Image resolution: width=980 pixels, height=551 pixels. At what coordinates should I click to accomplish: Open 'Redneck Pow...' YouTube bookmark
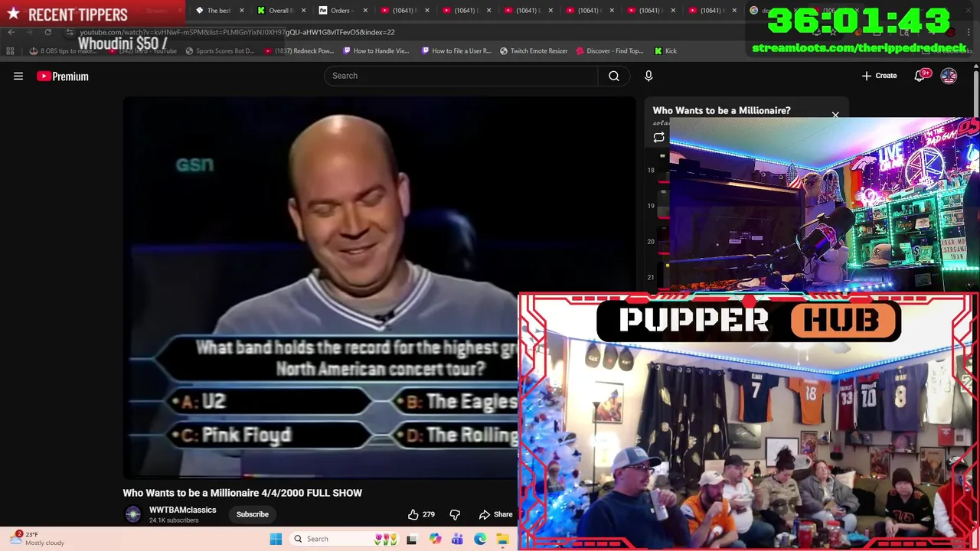pyautogui.click(x=299, y=51)
